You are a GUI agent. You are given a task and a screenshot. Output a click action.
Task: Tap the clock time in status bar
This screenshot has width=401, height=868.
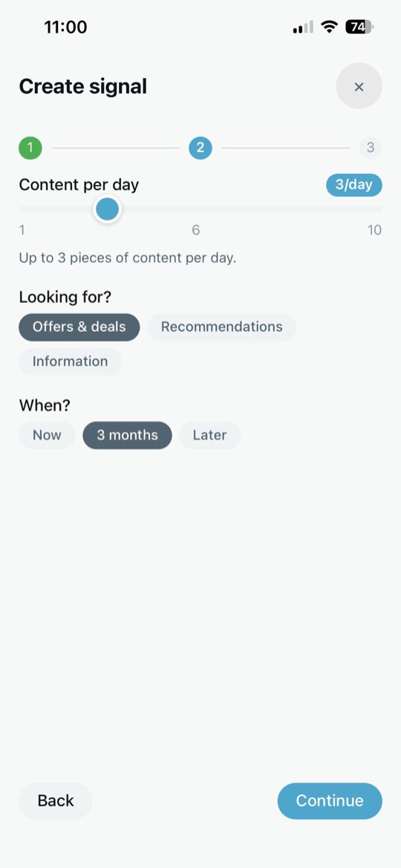click(65, 27)
